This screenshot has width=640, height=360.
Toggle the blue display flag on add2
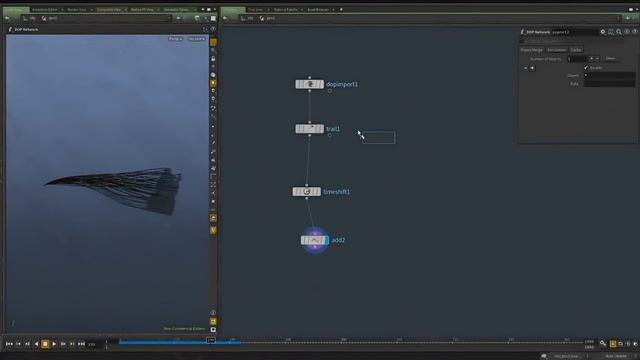click(x=327, y=240)
